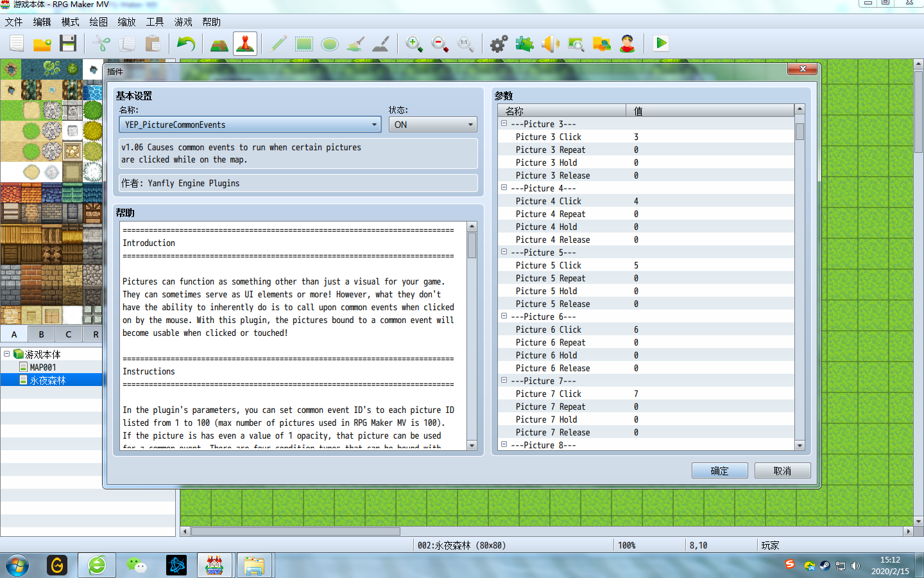Select the Flood Fill tool
Viewport: 924px width, 578px height.
pyautogui.click(x=355, y=44)
